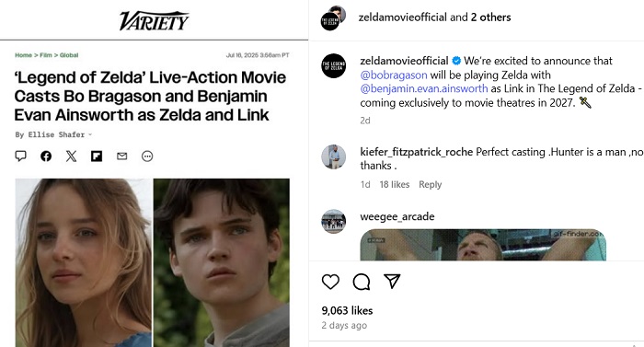
Task: Reply to kiefer_fitzpatrick_roche's comment
Action: point(430,185)
